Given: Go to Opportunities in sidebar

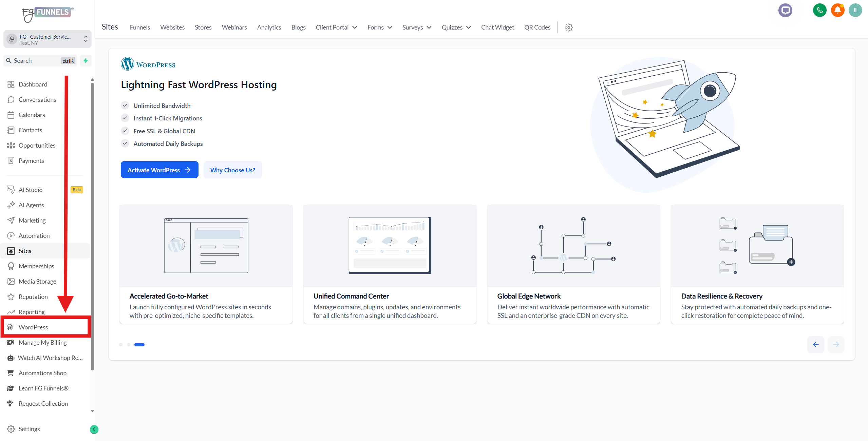Looking at the screenshot, I should (37, 145).
